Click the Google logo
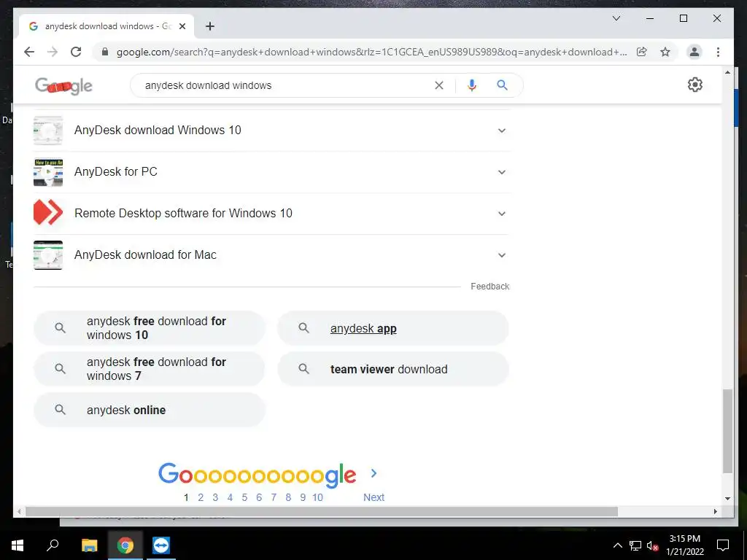Screen dimensions: 747x560 [x=63, y=86]
